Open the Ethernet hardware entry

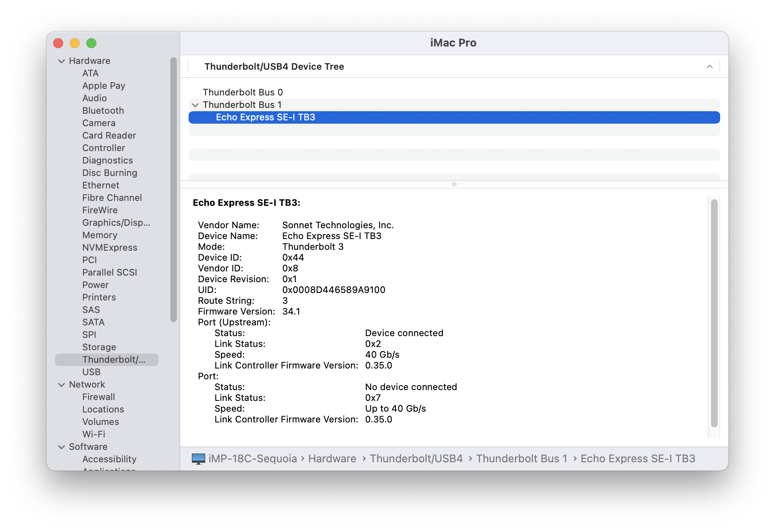click(101, 185)
